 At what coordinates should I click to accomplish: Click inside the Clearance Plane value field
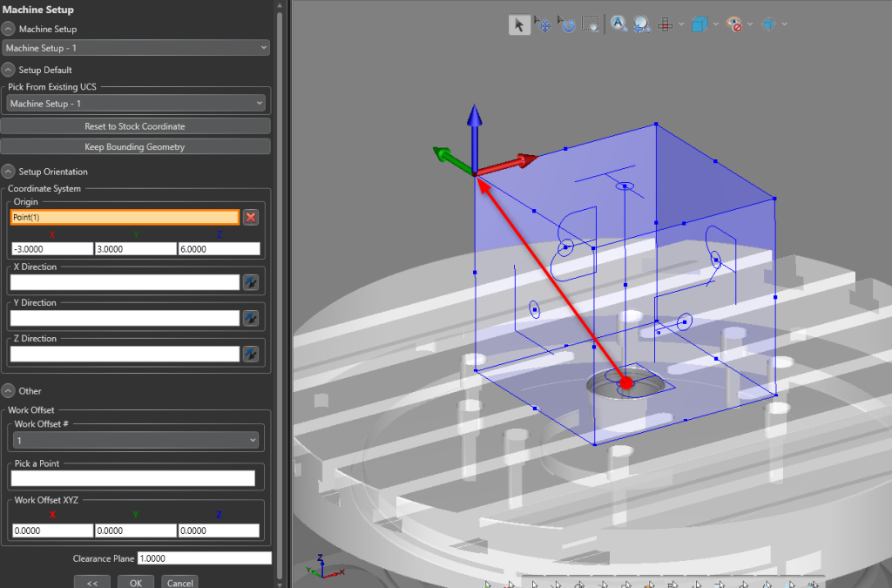[205, 558]
